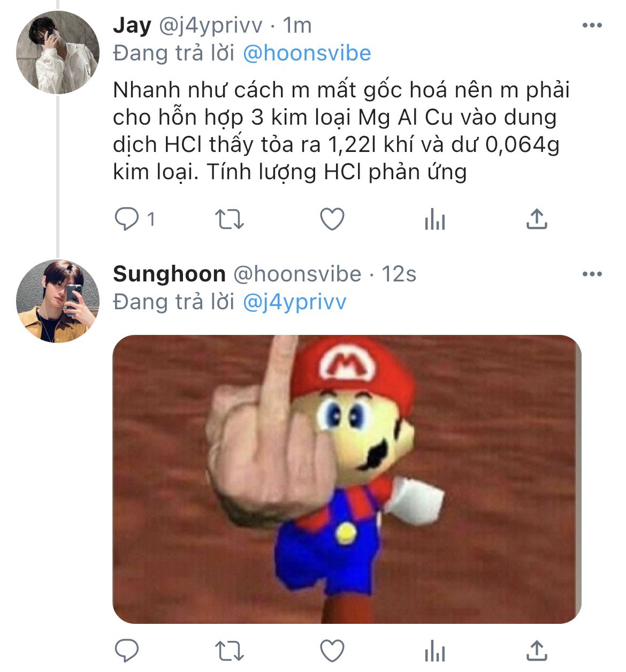626x672 pixels.
Task: View analytics for Jay's tweet
Action: pos(434,219)
